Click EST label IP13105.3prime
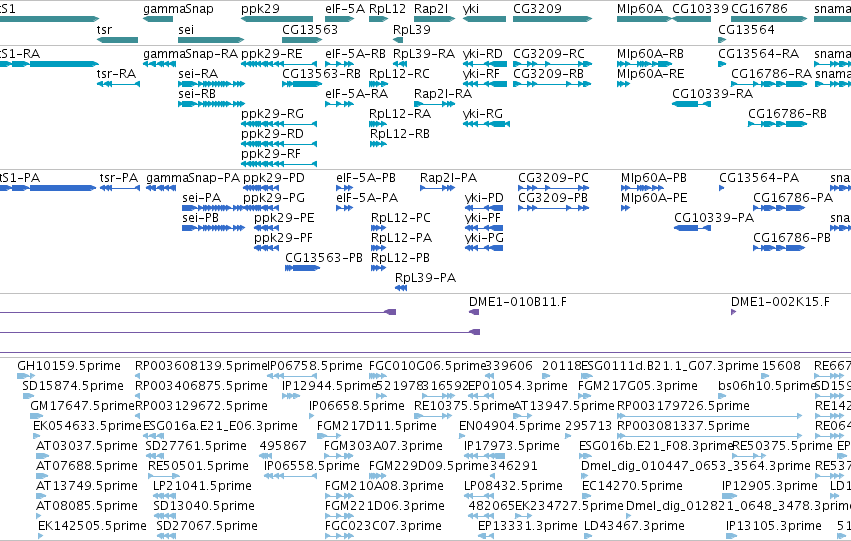The width and height of the screenshot is (851, 541). tap(773, 526)
